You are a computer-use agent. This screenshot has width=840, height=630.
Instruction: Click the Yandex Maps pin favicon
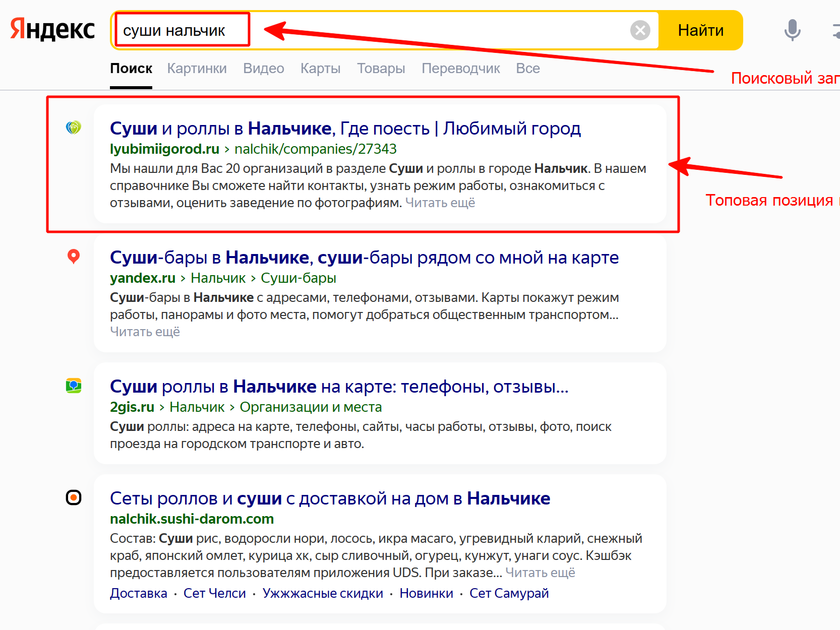pos(74,257)
